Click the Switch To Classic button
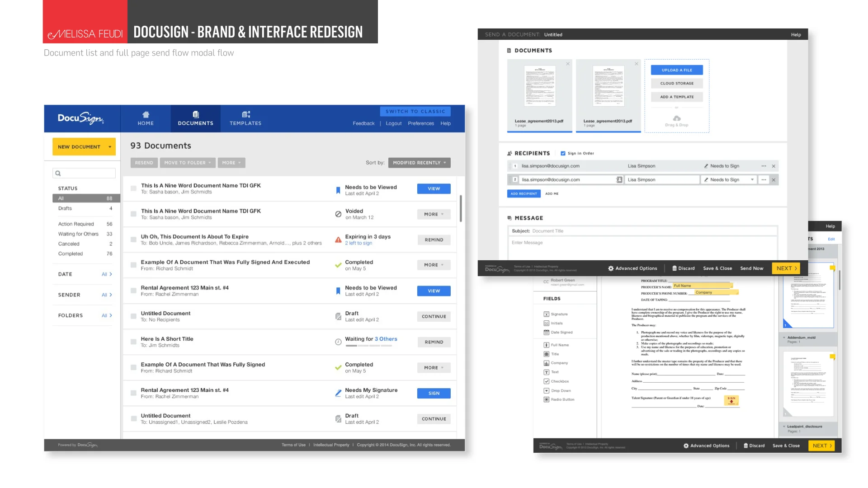 (x=415, y=112)
